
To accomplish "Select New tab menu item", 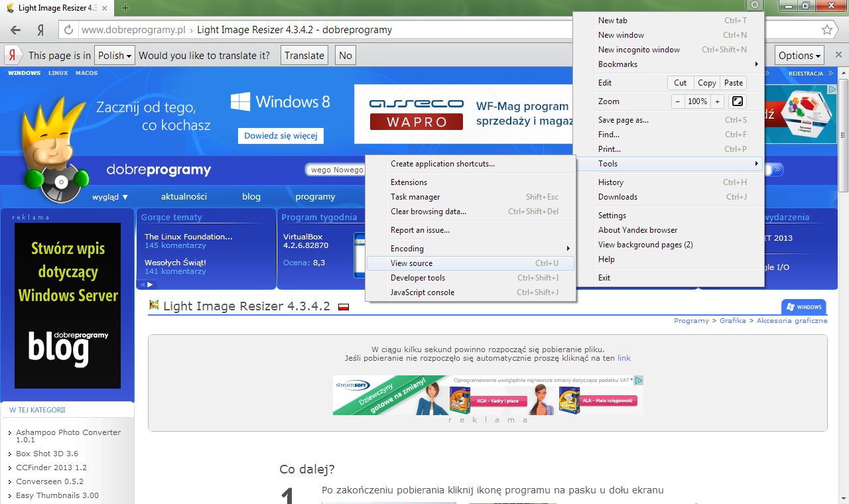I will coord(669,21).
